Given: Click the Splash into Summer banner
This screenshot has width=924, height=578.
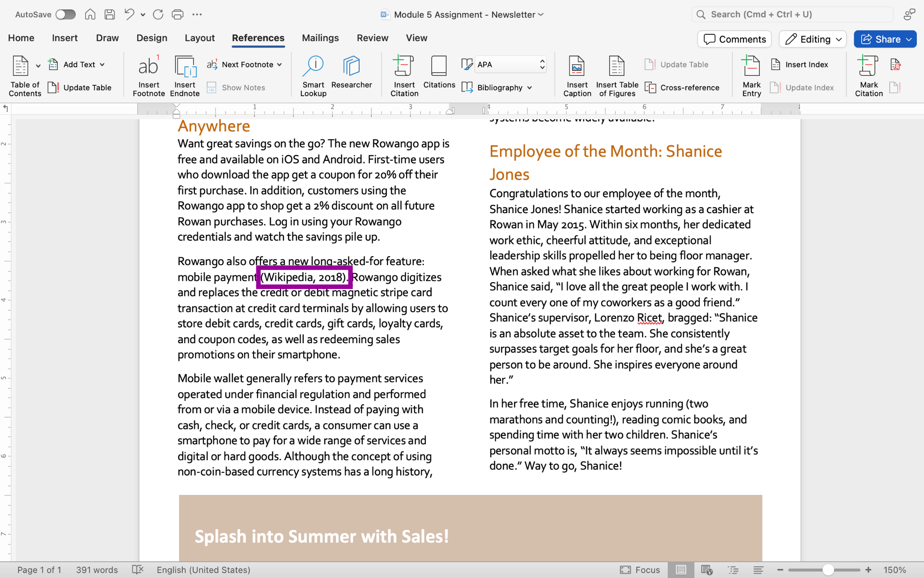Looking at the screenshot, I should click(x=471, y=528).
